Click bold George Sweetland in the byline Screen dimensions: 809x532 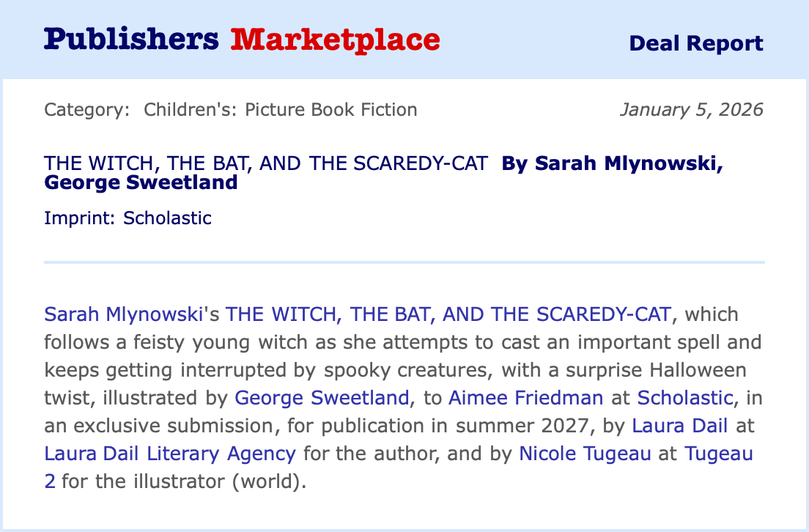point(141,182)
